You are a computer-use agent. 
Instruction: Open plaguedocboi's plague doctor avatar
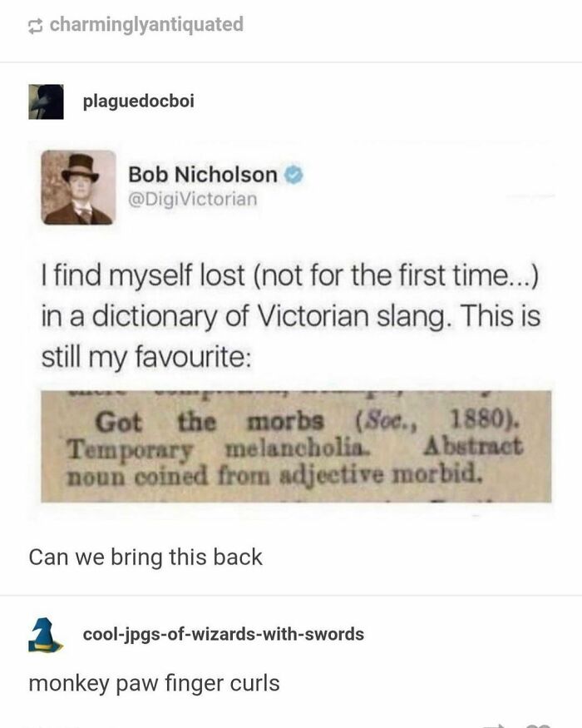point(46,102)
